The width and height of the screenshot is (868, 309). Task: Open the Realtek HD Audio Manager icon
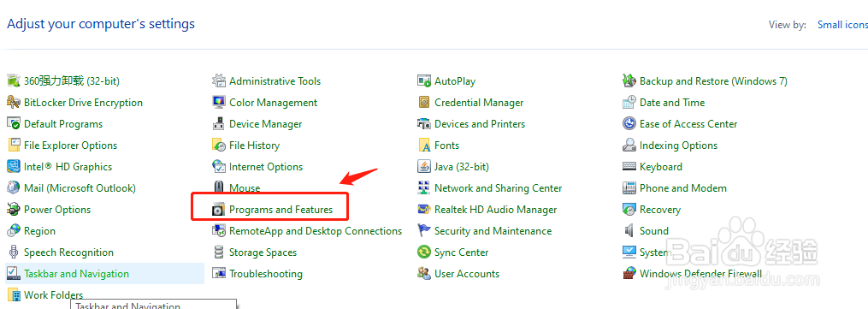pyautogui.click(x=424, y=210)
